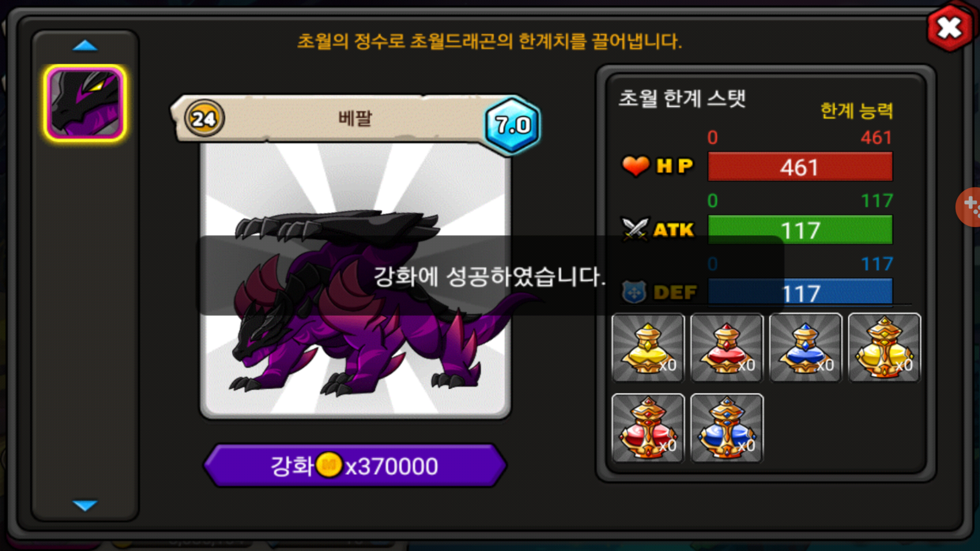Close the transcendence dialog with red X
Viewport: 980px width, 551px height.
pos(949,28)
